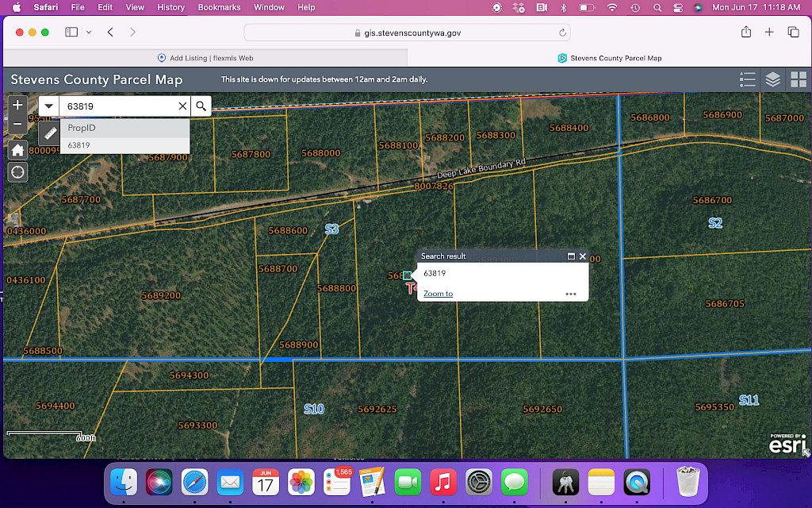Toggle the Safari sidebar
Viewport: 812px width, 508px height.
click(71, 33)
